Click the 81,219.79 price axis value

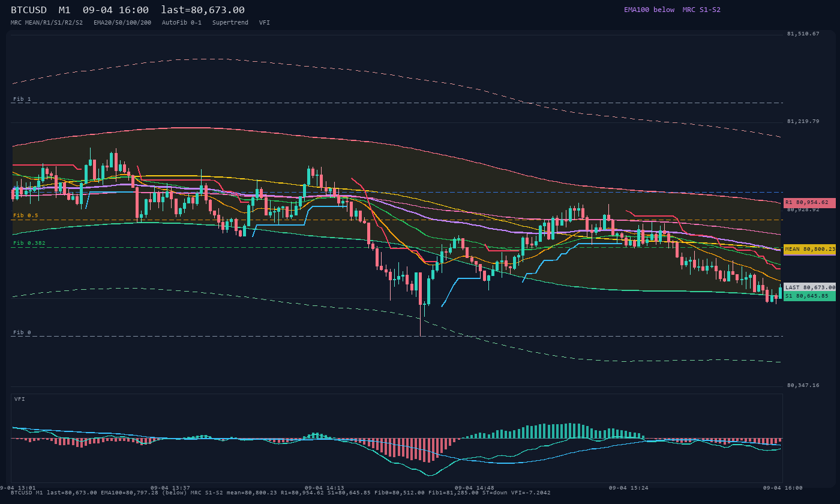pyautogui.click(x=803, y=121)
